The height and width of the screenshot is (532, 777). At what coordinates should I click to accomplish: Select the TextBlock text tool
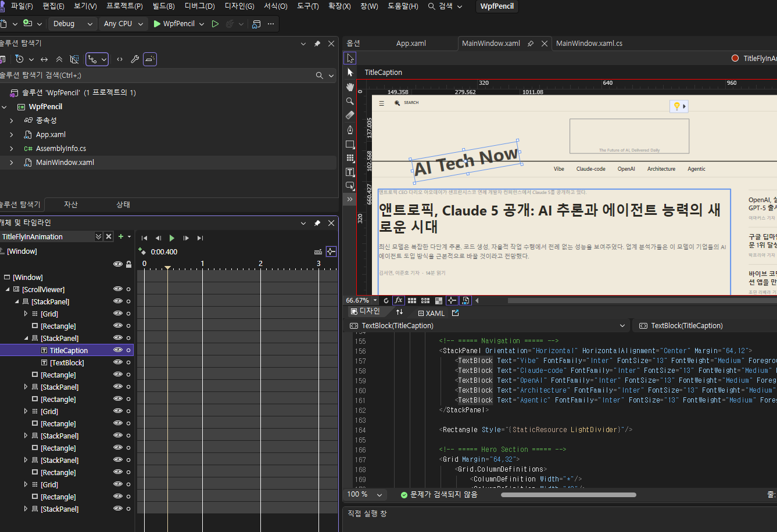(350, 172)
